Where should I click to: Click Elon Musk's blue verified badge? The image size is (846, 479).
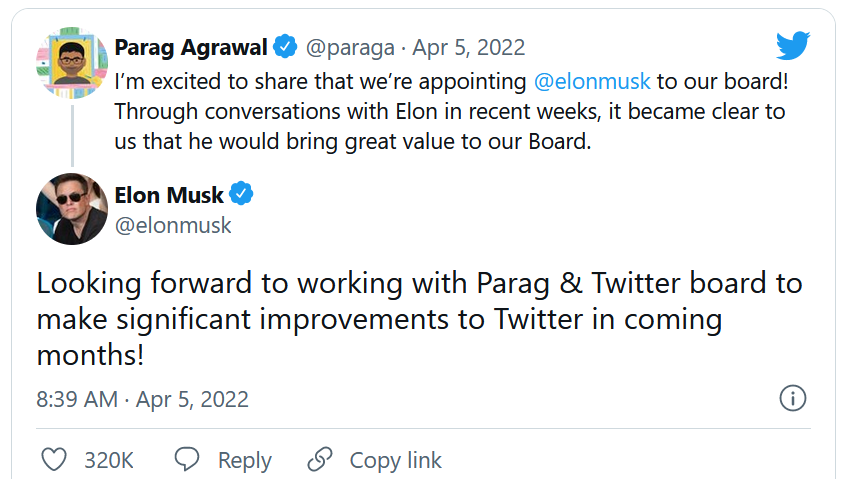[242, 194]
